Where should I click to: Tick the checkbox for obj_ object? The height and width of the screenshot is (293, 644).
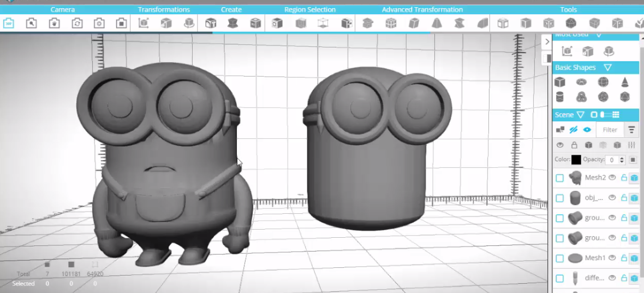[559, 198]
